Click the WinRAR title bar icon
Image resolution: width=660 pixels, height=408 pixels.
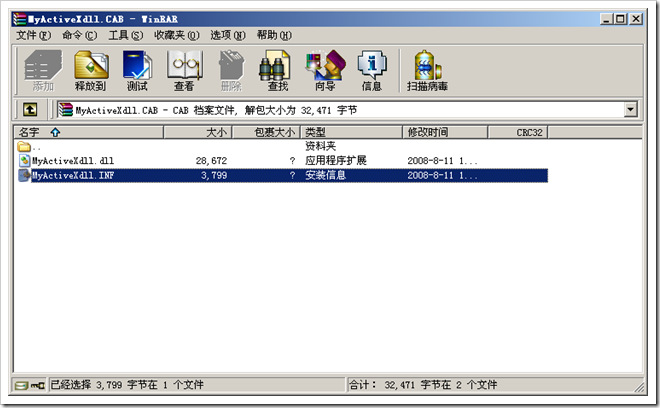click(x=20, y=19)
